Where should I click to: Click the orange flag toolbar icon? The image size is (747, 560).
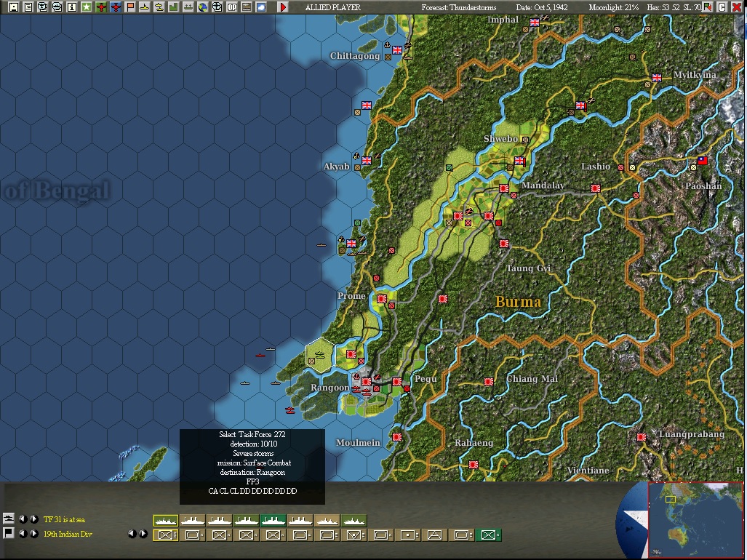130,7
